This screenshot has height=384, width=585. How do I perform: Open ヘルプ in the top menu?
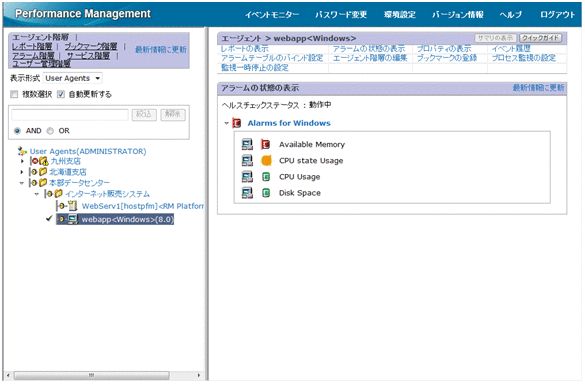pyautogui.click(x=511, y=15)
